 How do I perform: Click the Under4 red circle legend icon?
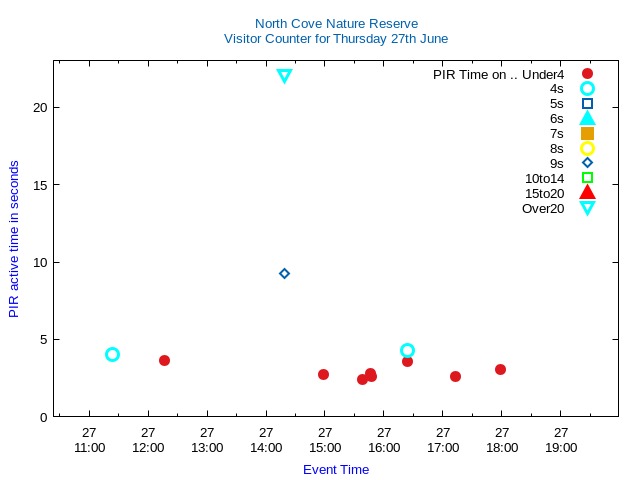point(587,74)
